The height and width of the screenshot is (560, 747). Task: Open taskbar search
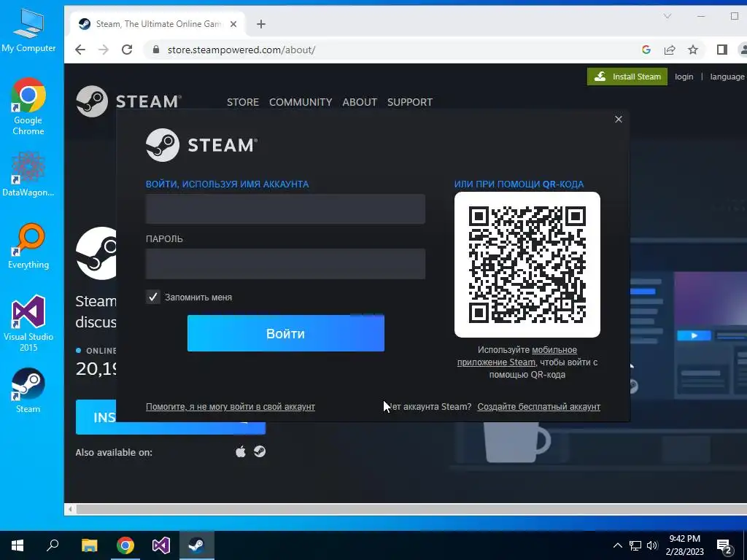pyautogui.click(x=53, y=545)
